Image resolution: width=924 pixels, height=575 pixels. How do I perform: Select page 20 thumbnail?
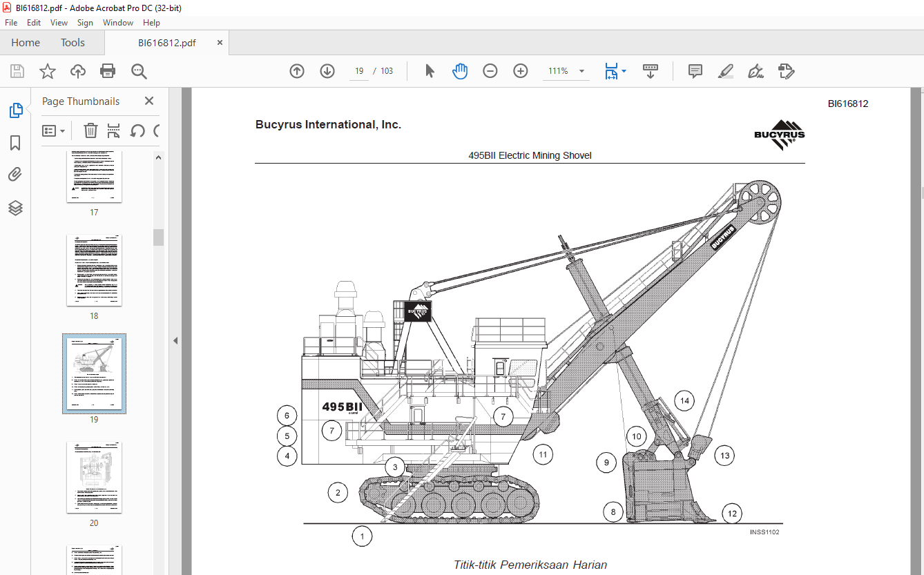coord(94,477)
